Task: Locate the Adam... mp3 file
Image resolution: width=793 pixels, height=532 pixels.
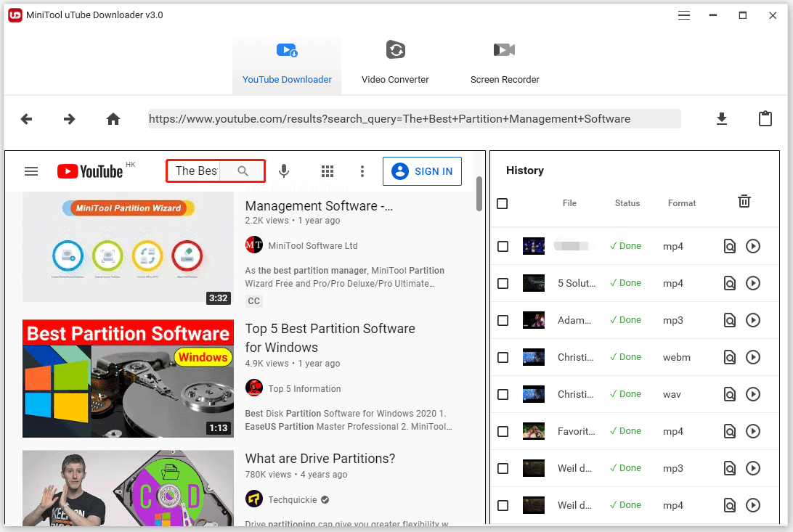Action: click(x=729, y=320)
